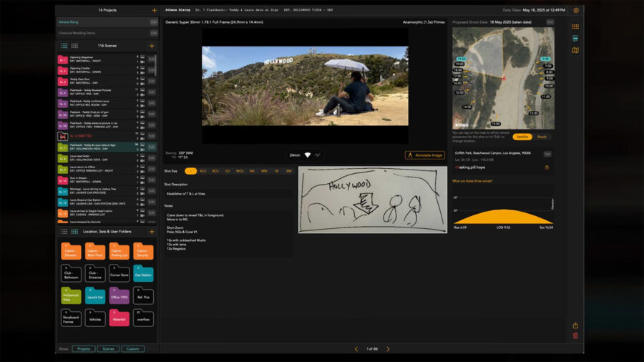The width and height of the screenshot is (644, 362).
Task: Open image view icon in right sidebar
Action: click(x=575, y=38)
